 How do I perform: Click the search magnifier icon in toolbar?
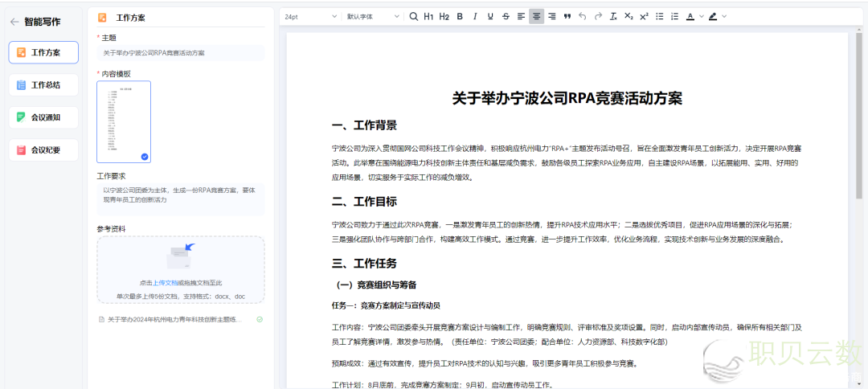[x=414, y=16]
